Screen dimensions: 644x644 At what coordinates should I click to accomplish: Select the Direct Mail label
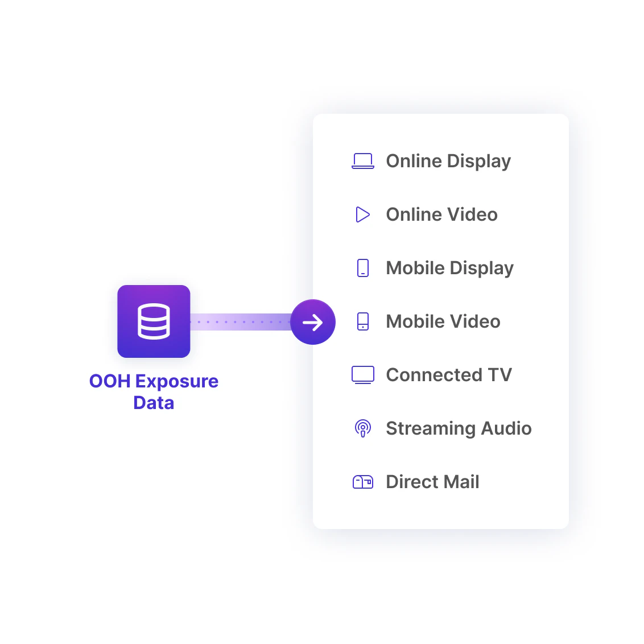click(432, 482)
